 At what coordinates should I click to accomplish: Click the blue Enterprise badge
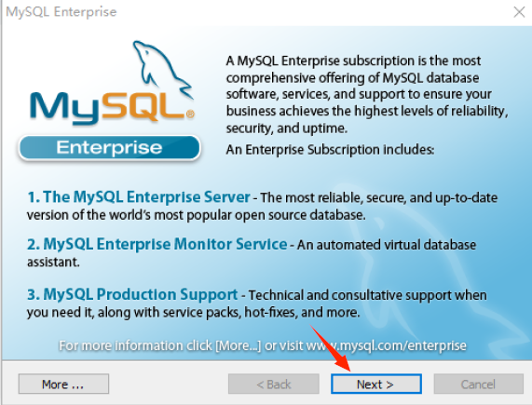[109, 148]
